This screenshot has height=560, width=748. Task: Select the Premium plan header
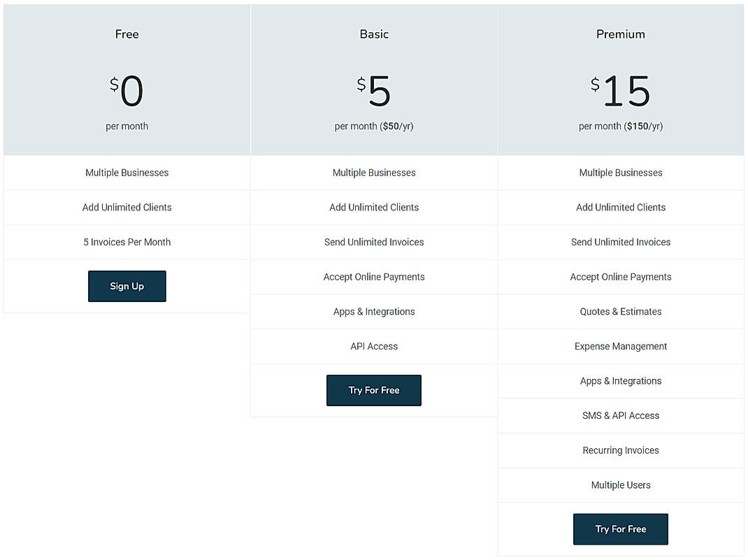coord(620,34)
